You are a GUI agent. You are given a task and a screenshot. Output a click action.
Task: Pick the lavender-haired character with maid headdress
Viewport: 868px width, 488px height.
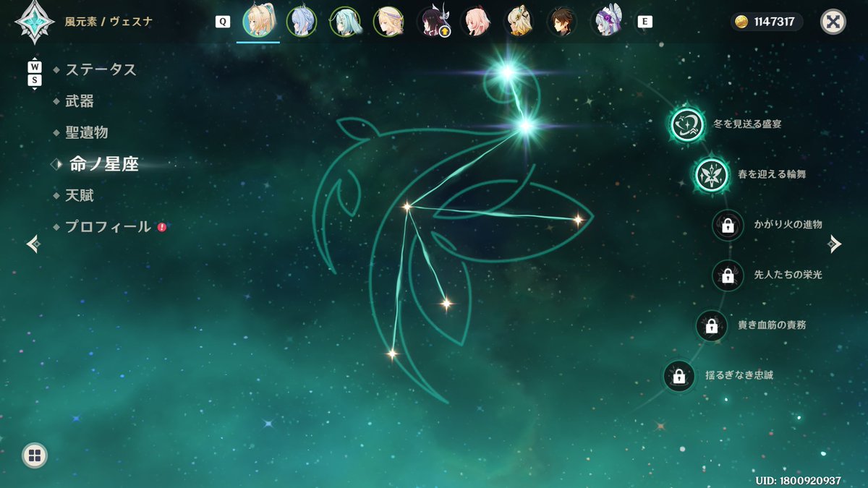[x=607, y=22]
